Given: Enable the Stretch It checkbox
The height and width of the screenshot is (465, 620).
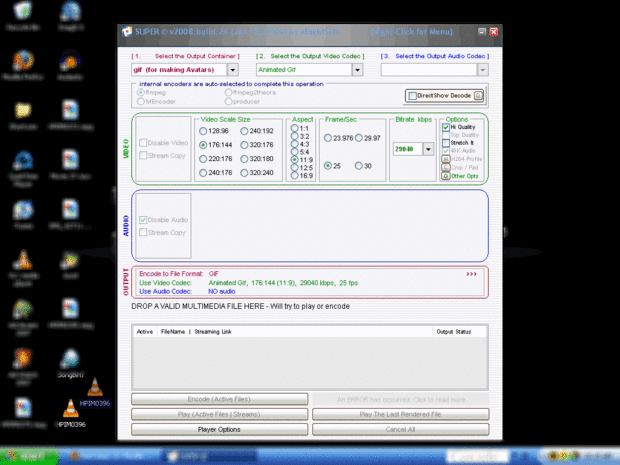Looking at the screenshot, I should coord(446,143).
